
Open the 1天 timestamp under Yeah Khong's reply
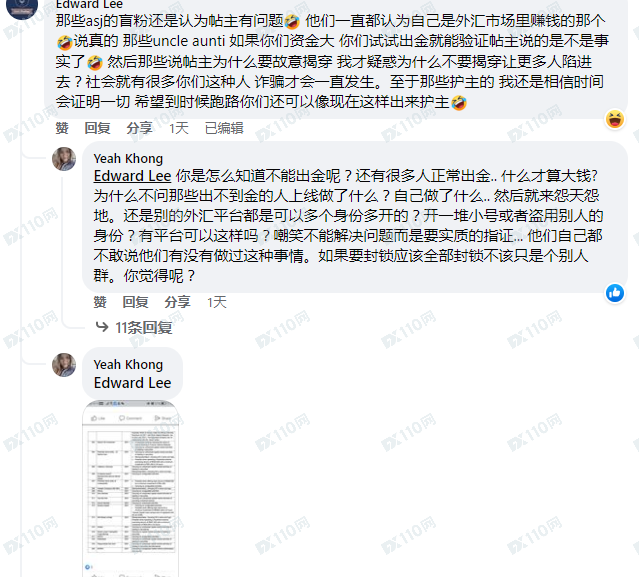pyautogui.click(x=217, y=302)
